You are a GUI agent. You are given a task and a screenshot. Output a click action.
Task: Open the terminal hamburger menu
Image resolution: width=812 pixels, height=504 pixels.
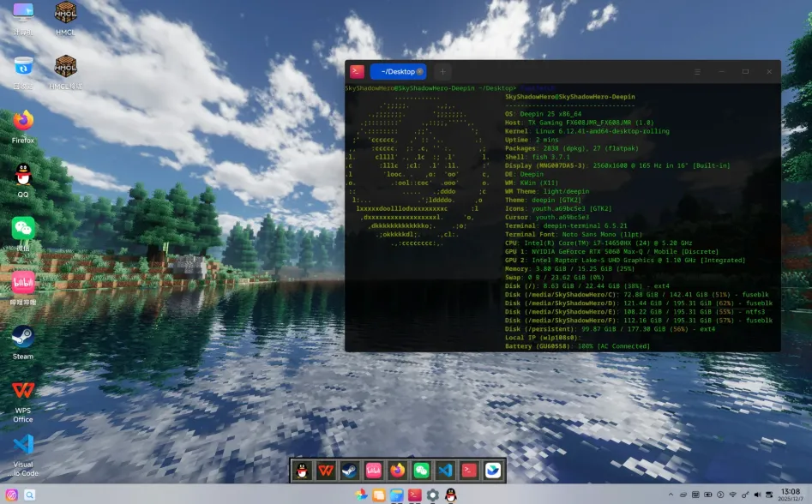point(698,72)
